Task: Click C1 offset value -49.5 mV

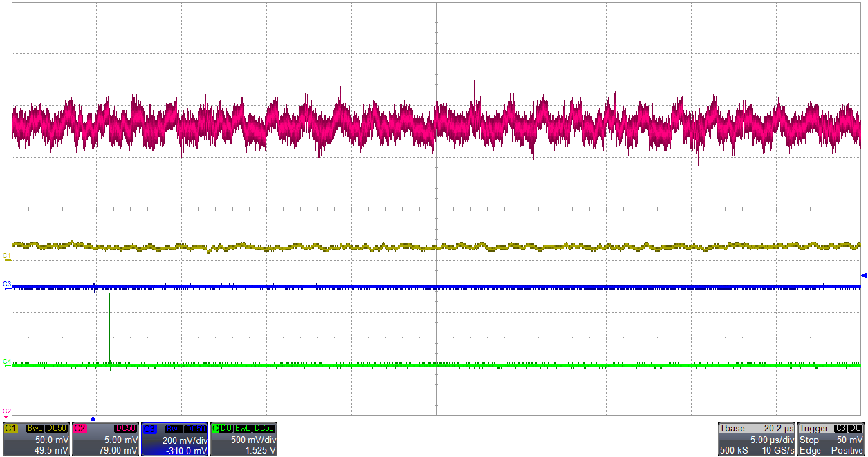Action: (x=50, y=451)
